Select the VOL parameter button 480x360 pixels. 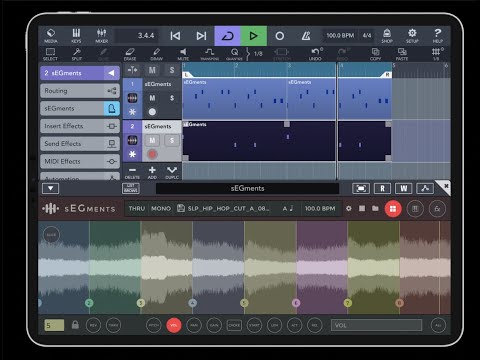(x=174, y=325)
